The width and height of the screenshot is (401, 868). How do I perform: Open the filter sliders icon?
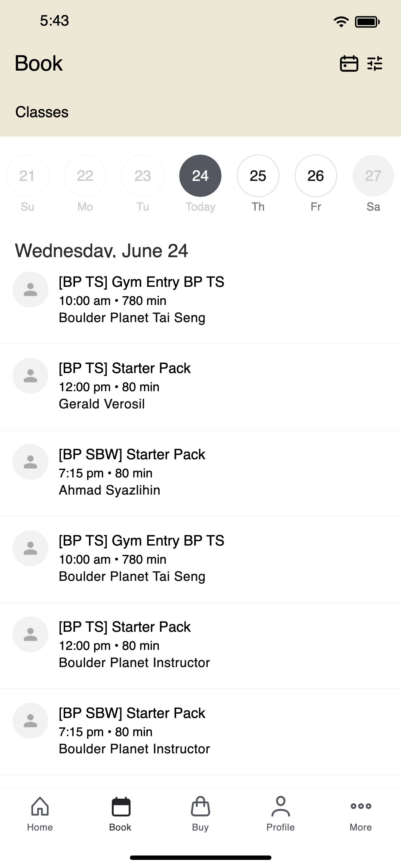point(375,63)
